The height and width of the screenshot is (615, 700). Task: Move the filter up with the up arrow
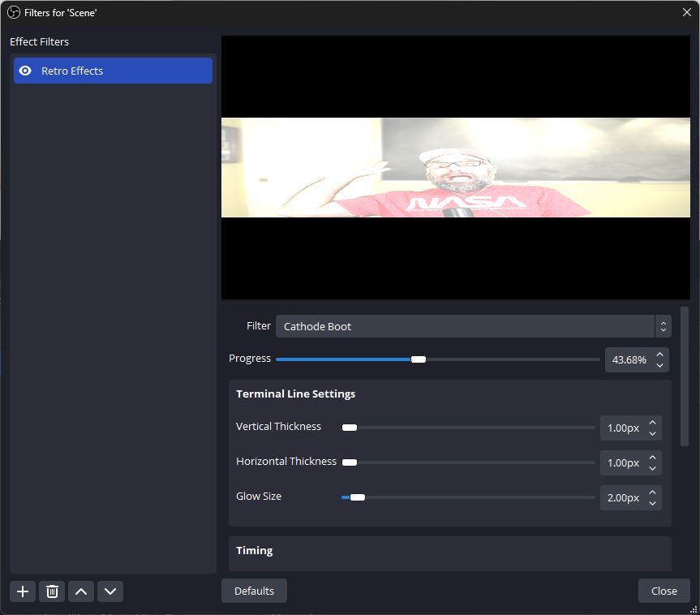[81, 591]
